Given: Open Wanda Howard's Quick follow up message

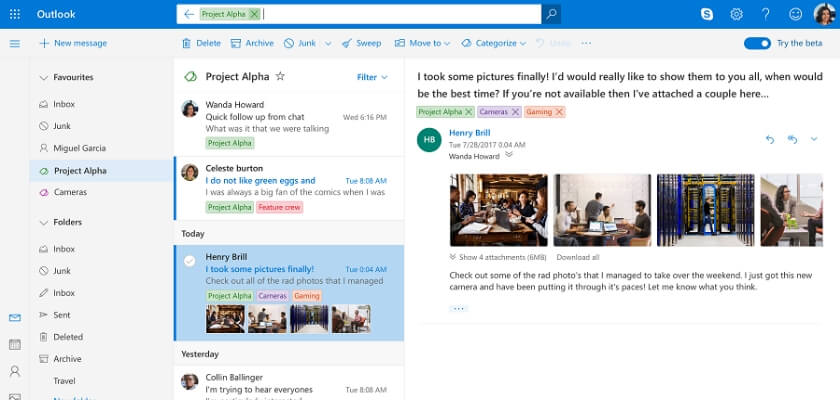Looking at the screenshot, I should tap(289, 124).
